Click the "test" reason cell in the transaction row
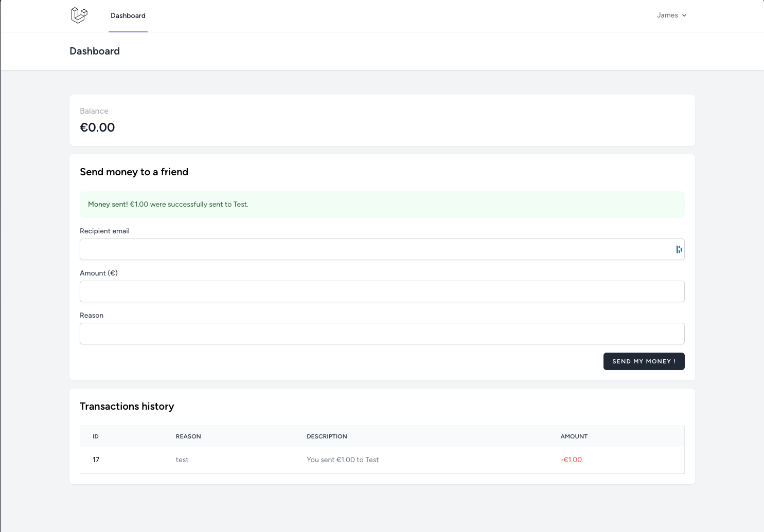This screenshot has height=532, width=764. click(x=182, y=460)
